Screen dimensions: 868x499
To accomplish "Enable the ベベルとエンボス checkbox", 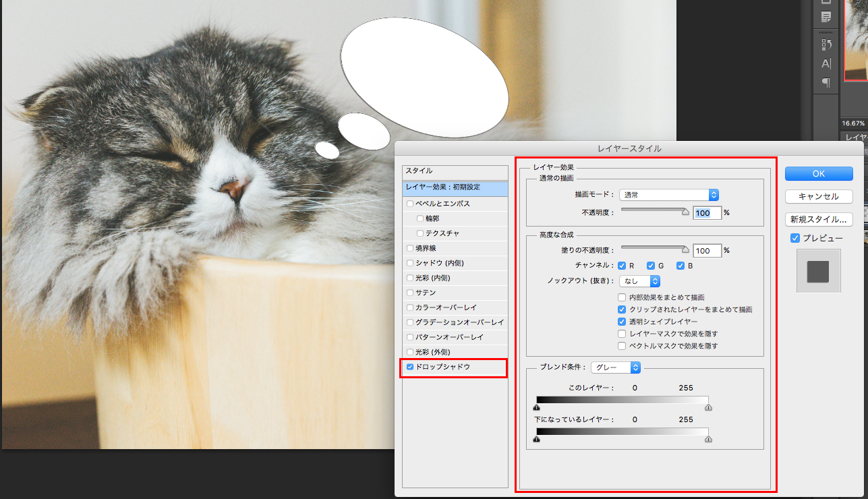I will coord(409,204).
